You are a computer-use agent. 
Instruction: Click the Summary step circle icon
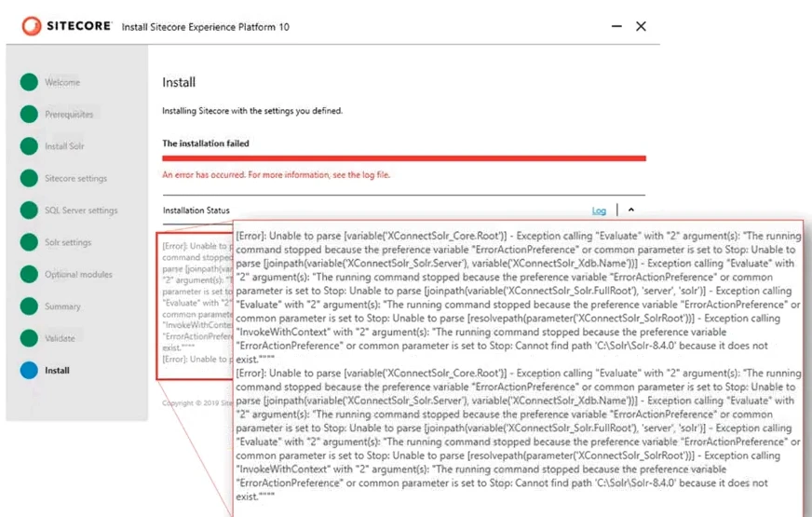click(x=29, y=306)
